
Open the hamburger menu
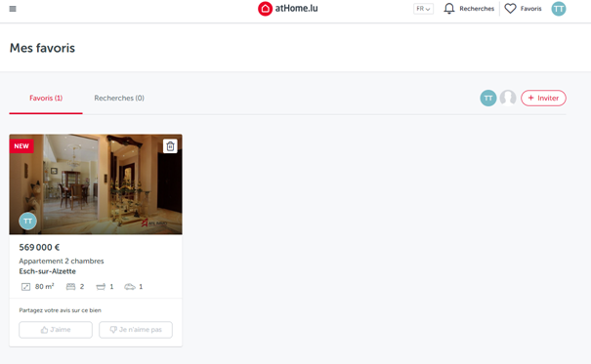pos(13,9)
